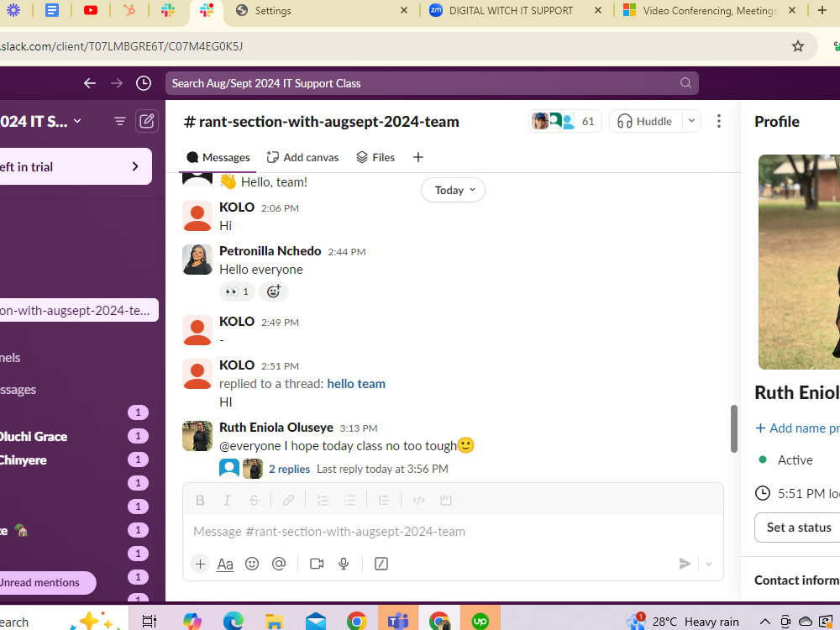
Task: Record a video clip
Action: tap(317, 564)
